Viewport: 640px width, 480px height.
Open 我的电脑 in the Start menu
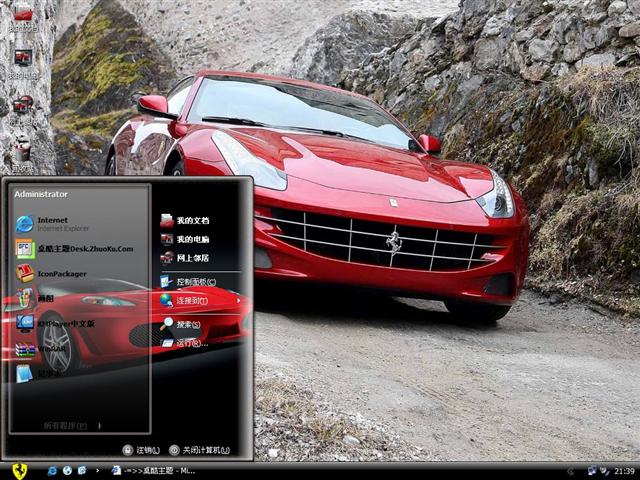click(185, 239)
